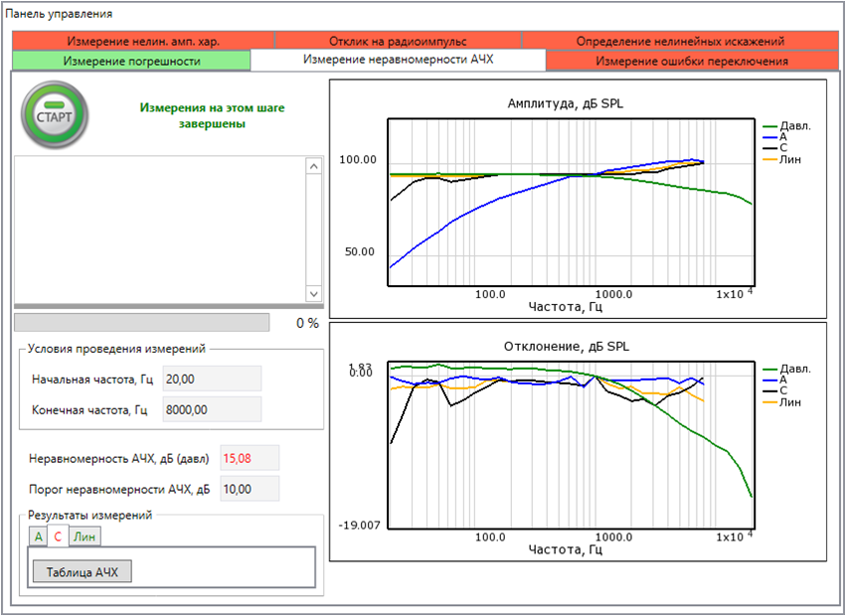
Task: Go to 'Измерение ошибки переключения' tab
Action: 692,61
